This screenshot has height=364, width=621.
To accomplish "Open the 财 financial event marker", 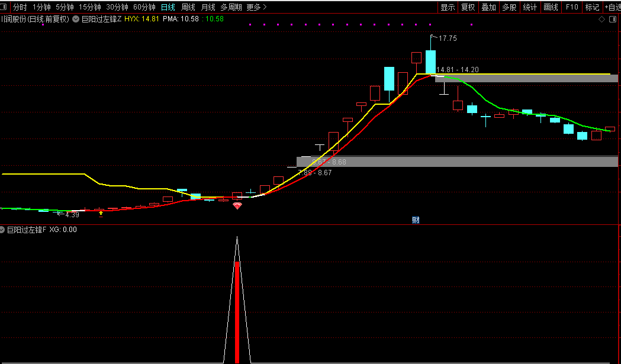I will click(x=416, y=220).
